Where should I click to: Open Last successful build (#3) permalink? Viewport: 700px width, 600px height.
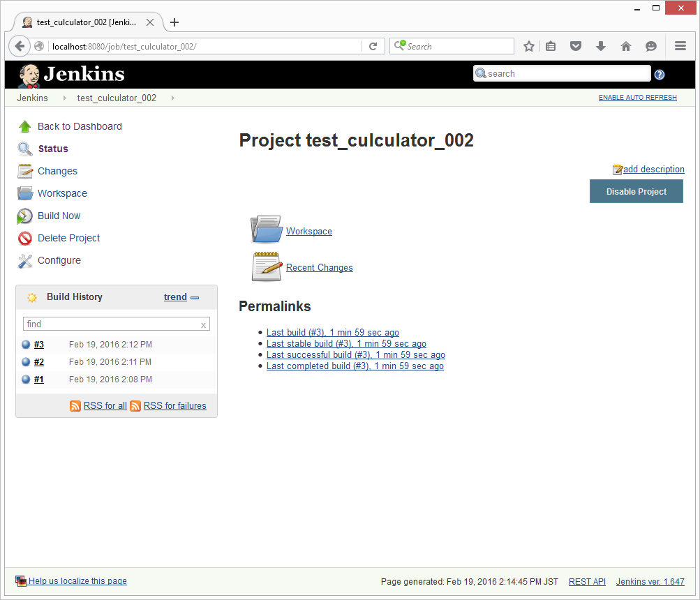click(356, 355)
